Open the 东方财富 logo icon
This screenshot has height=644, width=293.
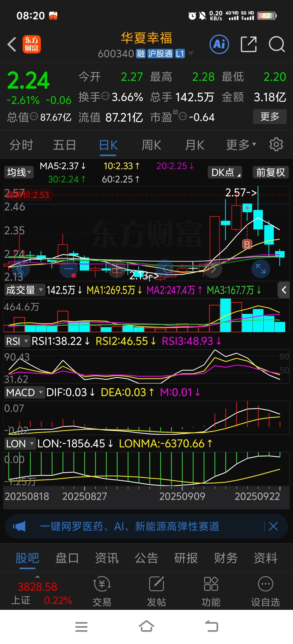pos(32,44)
